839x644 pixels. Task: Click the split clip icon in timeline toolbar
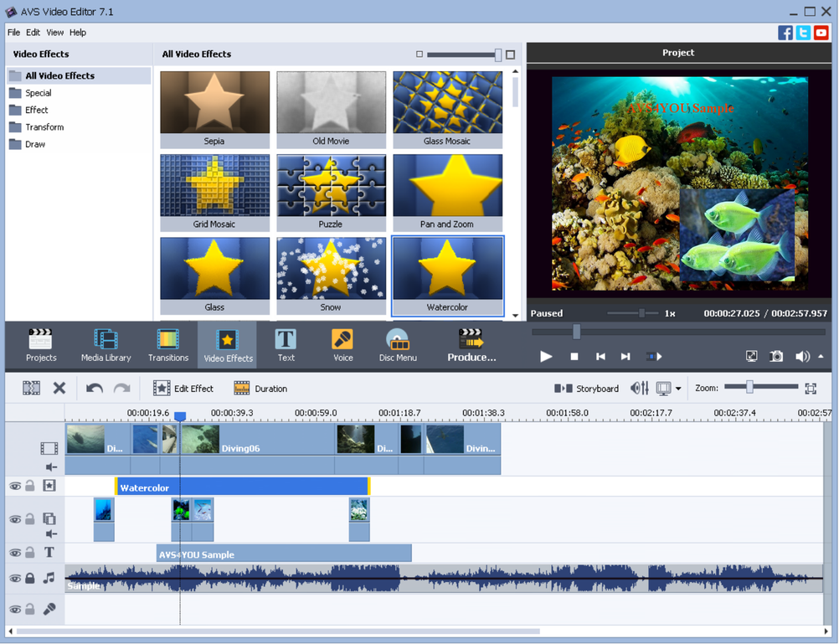(31, 388)
